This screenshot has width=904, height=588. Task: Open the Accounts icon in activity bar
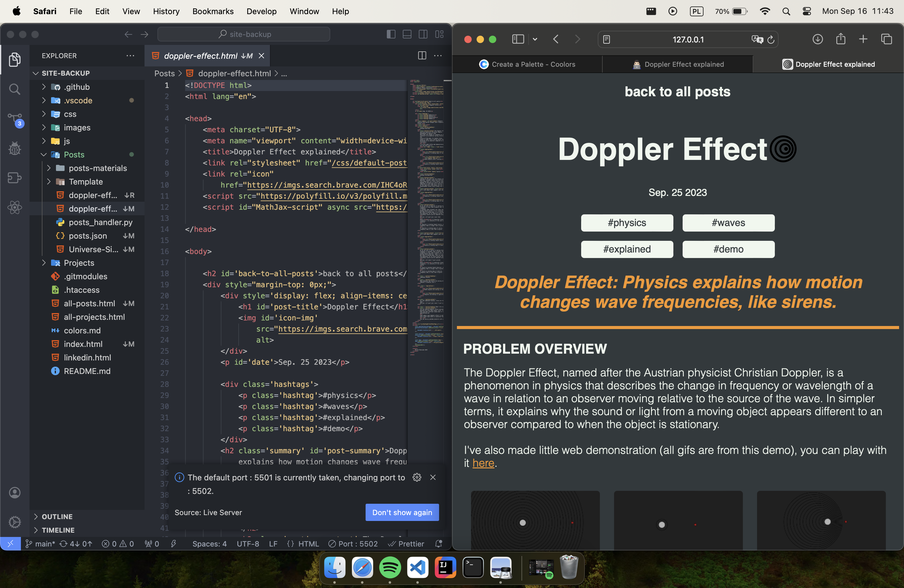pos(15,493)
